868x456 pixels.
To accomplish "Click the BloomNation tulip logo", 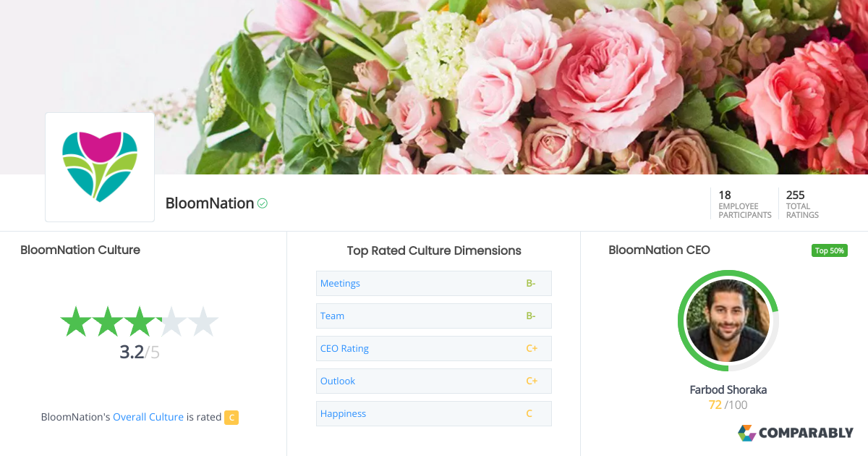I will [99, 166].
